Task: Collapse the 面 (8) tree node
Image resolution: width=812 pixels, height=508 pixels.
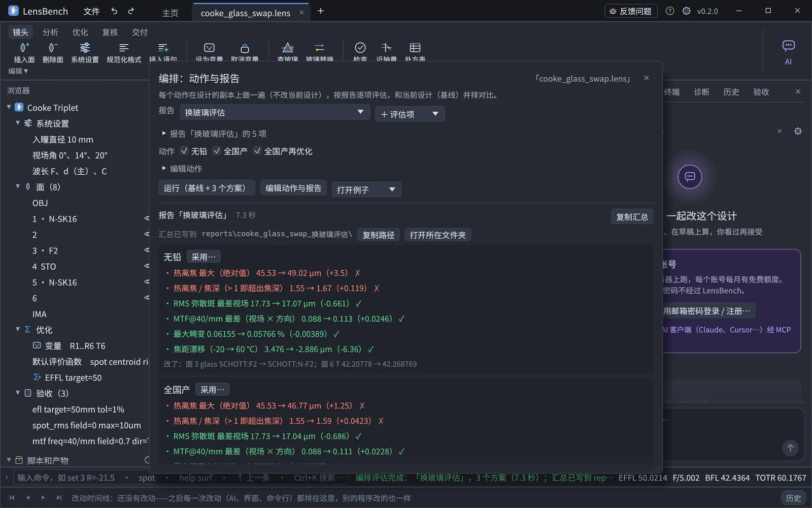Action: 18,186
